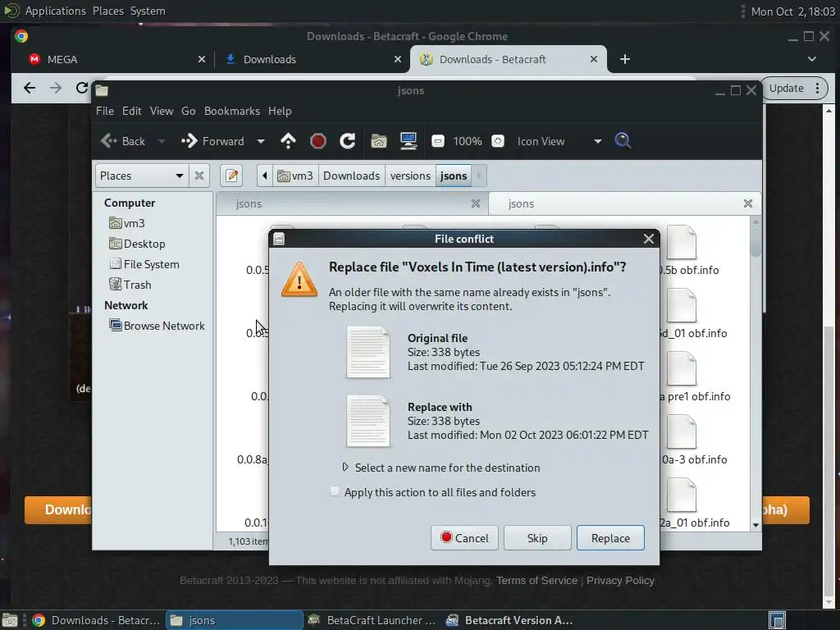
Task: Reset zoom via 100% label
Action: click(x=467, y=141)
